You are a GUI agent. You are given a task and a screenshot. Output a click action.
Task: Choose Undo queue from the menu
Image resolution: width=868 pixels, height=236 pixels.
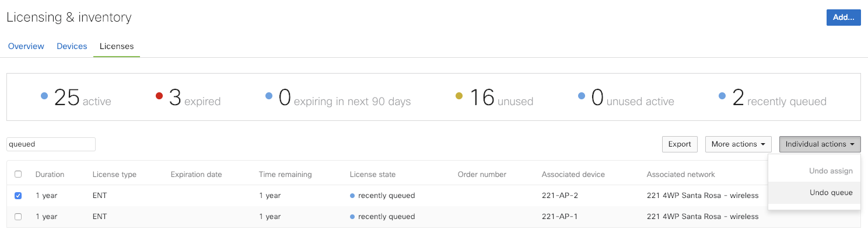tap(831, 193)
